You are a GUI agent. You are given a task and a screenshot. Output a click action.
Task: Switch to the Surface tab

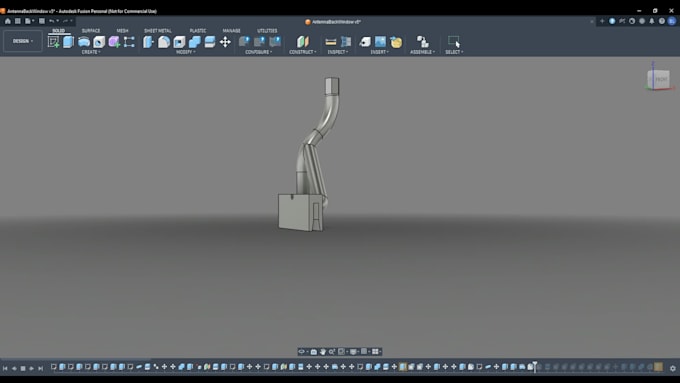pos(91,31)
